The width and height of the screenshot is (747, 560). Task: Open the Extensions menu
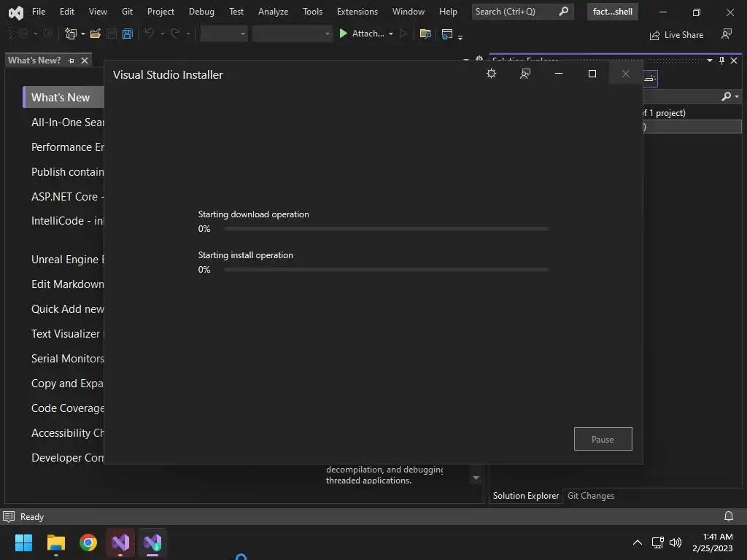pos(357,12)
